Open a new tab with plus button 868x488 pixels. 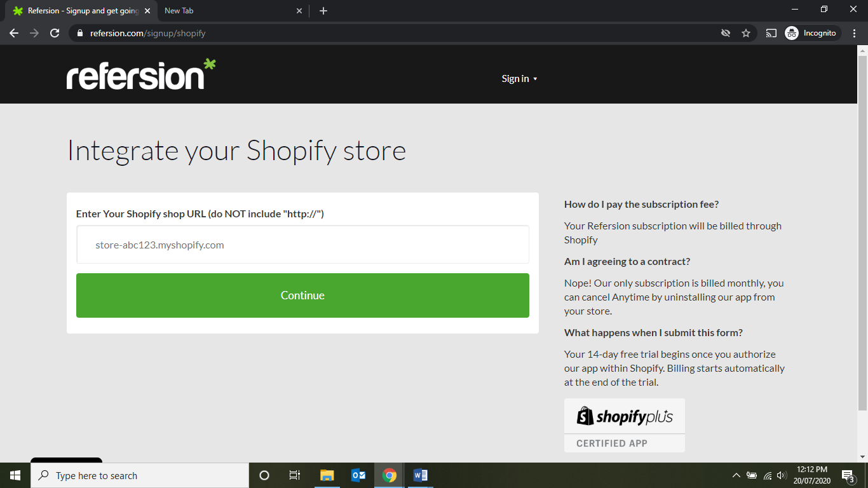[323, 11]
